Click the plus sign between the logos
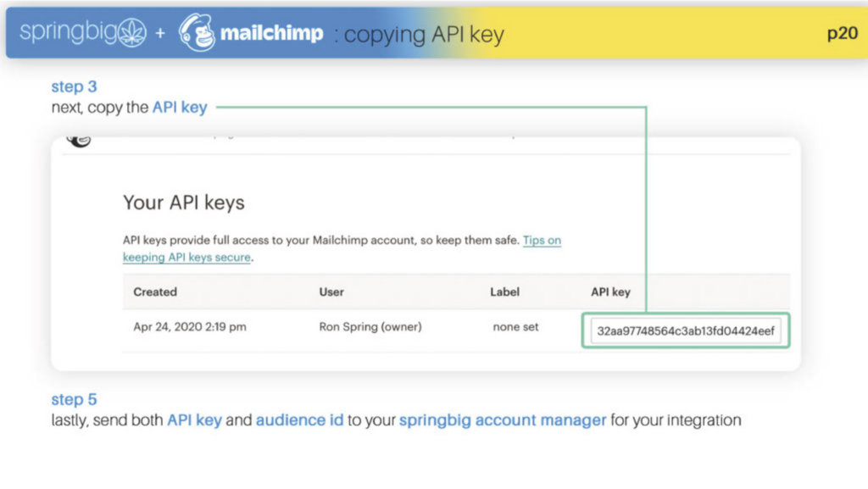The width and height of the screenshot is (868, 489). [160, 34]
